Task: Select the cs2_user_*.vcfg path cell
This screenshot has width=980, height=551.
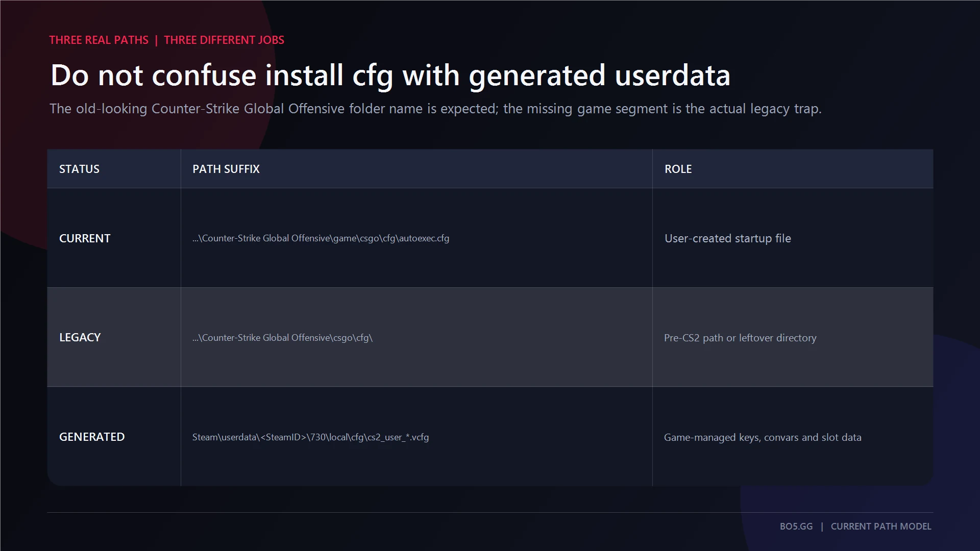Action: [x=416, y=437]
